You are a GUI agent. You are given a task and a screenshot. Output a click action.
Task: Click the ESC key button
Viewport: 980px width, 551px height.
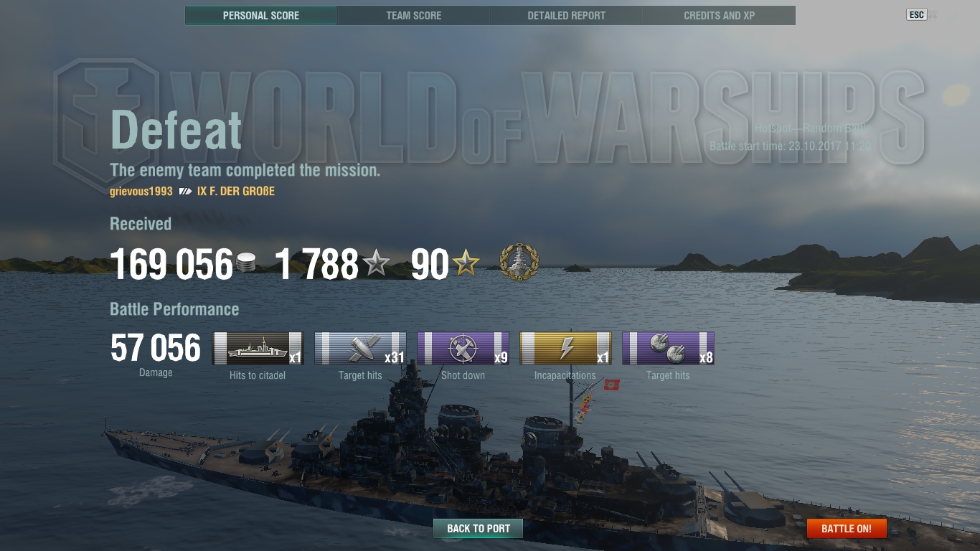tap(917, 14)
